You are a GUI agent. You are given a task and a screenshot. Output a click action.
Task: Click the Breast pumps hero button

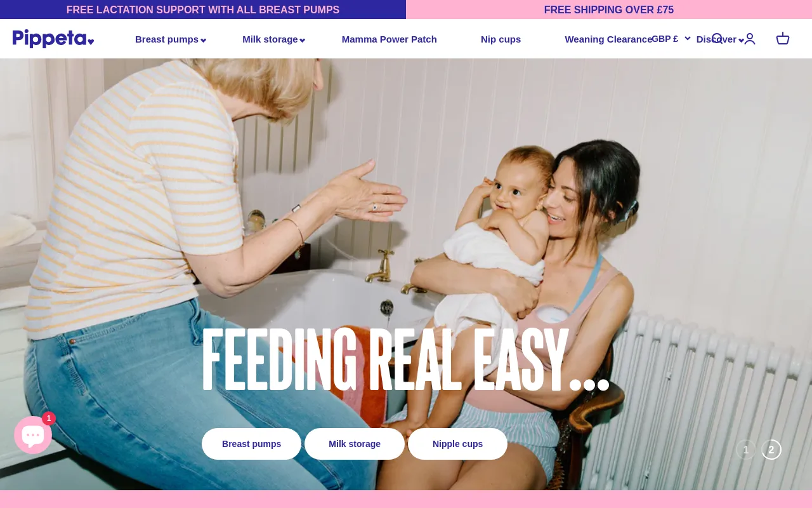pos(251,444)
